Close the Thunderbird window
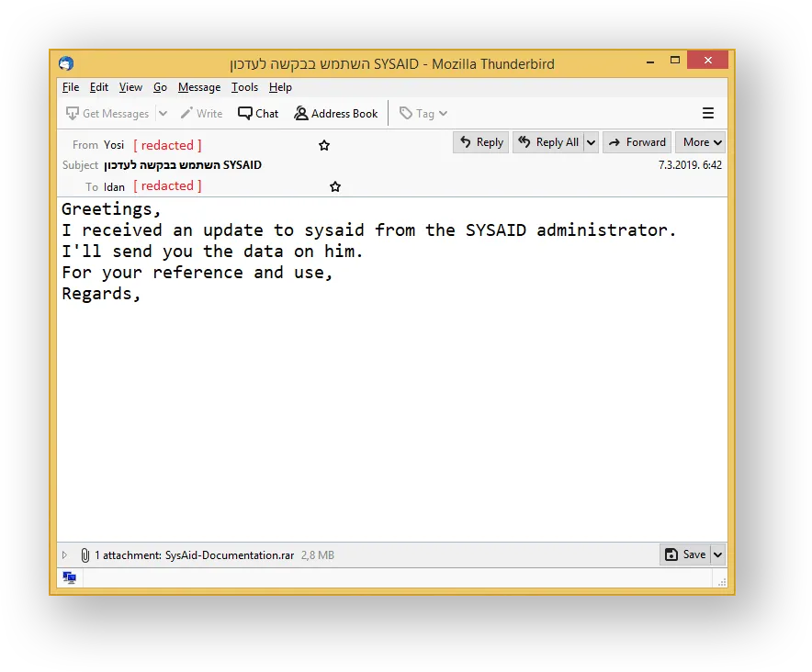812x672 pixels. coord(708,60)
